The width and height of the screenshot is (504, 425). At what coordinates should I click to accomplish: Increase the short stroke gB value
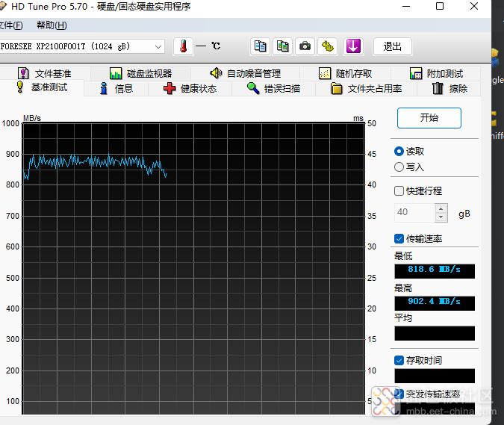coord(441,209)
